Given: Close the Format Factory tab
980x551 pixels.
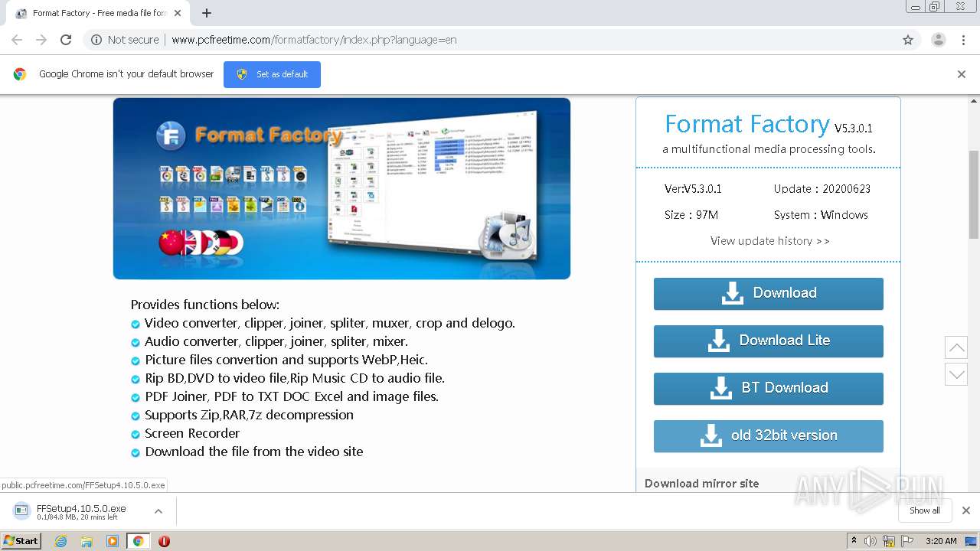Looking at the screenshot, I should (178, 13).
